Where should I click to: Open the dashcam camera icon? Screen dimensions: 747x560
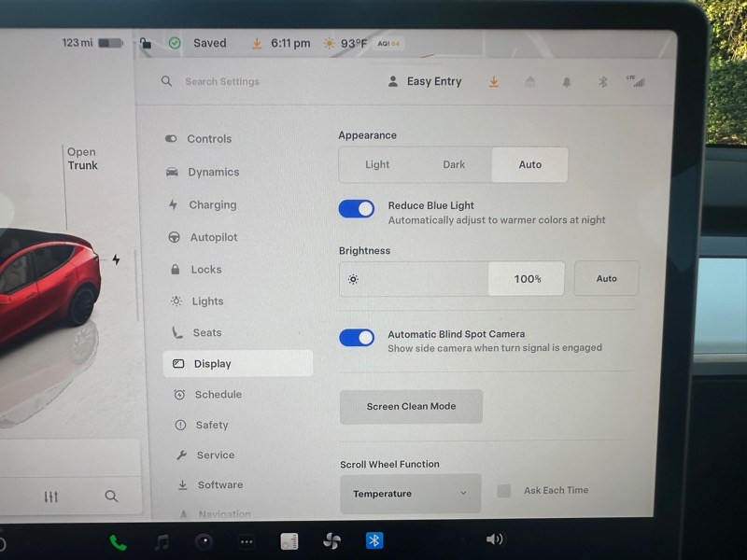coord(204,541)
